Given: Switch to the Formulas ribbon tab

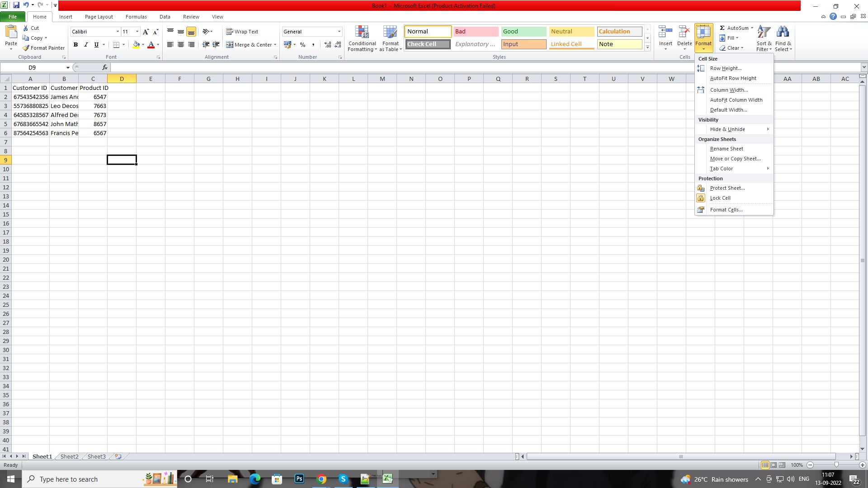Looking at the screenshot, I should coord(136,17).
